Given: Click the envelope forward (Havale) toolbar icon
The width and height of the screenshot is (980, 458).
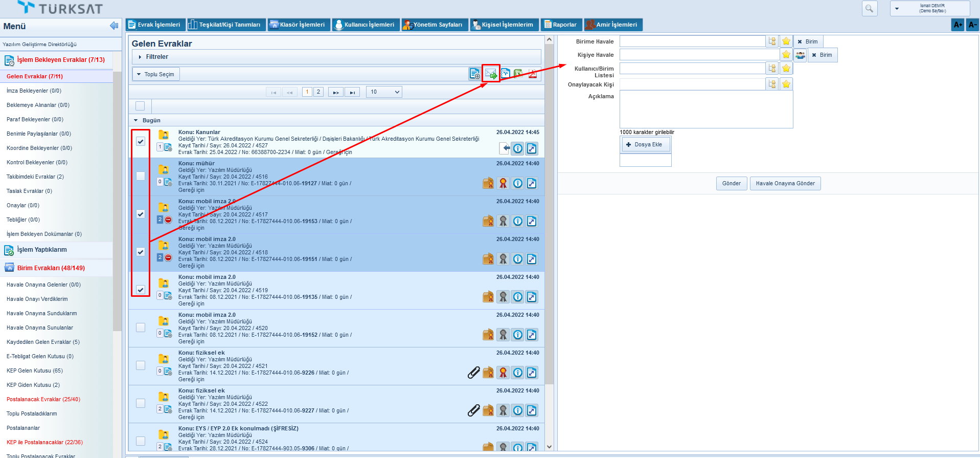Looking at the screenshot, I should [491, 74].
